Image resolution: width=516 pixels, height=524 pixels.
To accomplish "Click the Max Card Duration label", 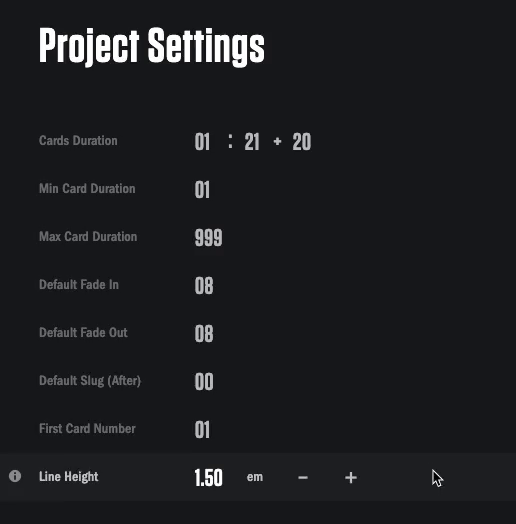I will tap(88, 237).
